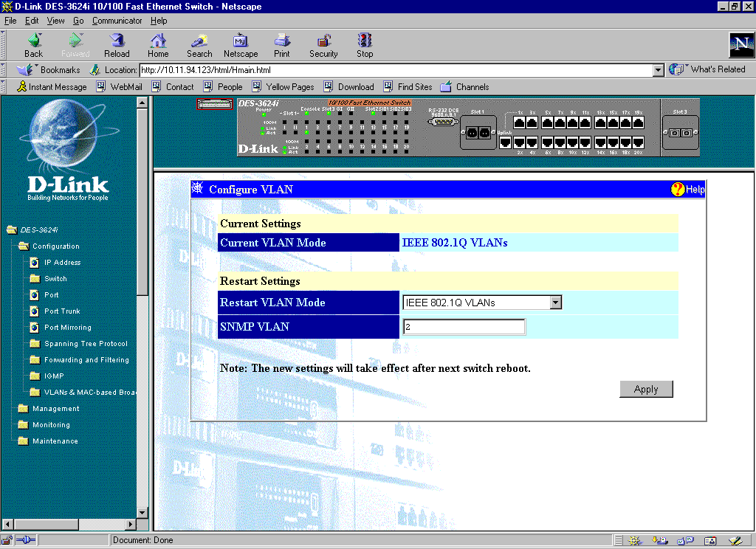Open the View menu
Screen dimensions: 756x549
coord(56,21)
